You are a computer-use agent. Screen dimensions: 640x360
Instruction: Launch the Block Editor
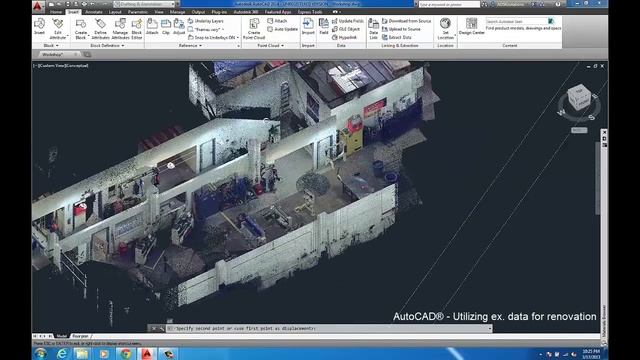click(137, 29)
